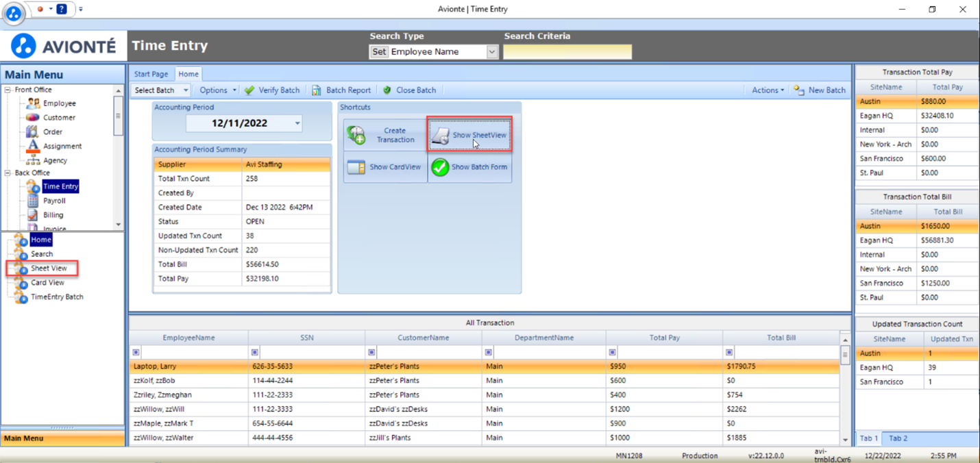Open the Batch Report from the toolbar
980x463 pixels.
tap(341, 90)
